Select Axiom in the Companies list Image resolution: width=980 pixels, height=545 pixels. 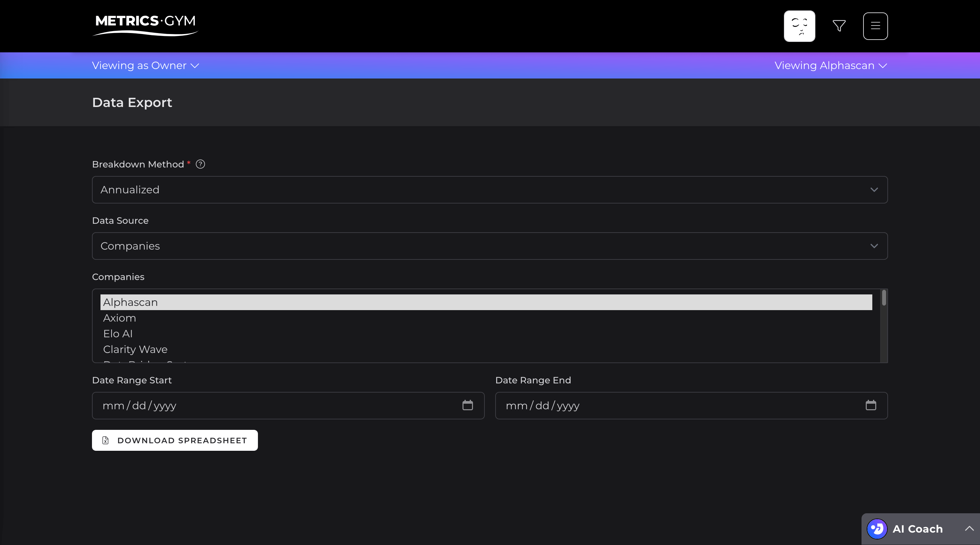tap(486, 318)
